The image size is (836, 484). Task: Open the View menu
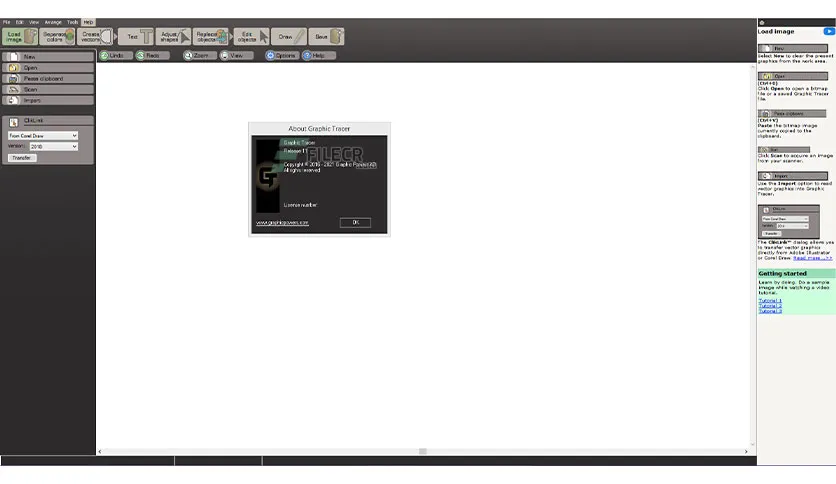(34, 22)
